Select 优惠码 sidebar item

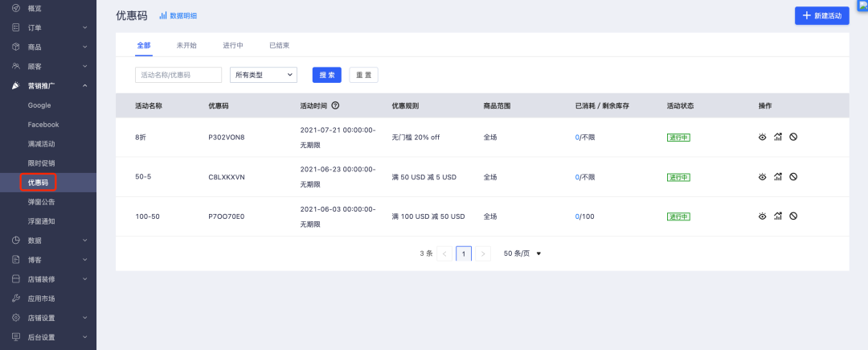39,183
